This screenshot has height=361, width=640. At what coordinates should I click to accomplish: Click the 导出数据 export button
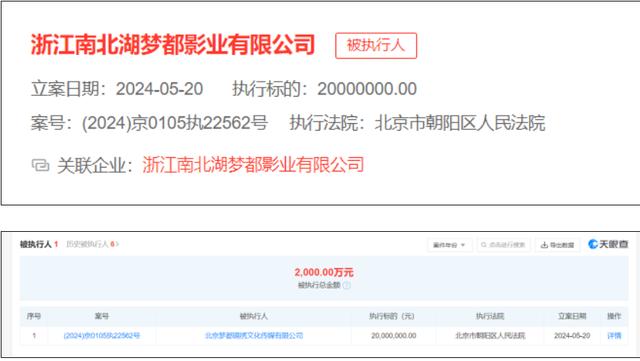pos(557,245)
